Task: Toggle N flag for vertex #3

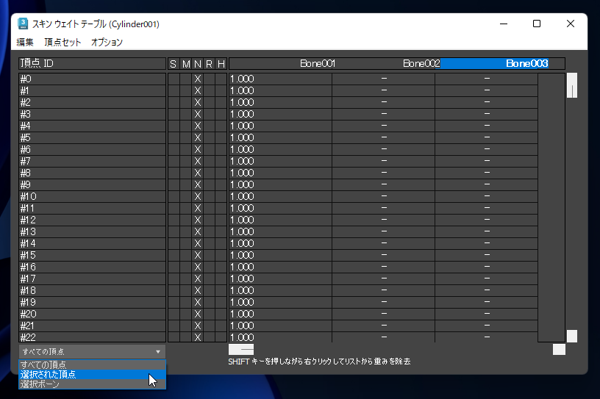Action: click(x=197, y=114)
